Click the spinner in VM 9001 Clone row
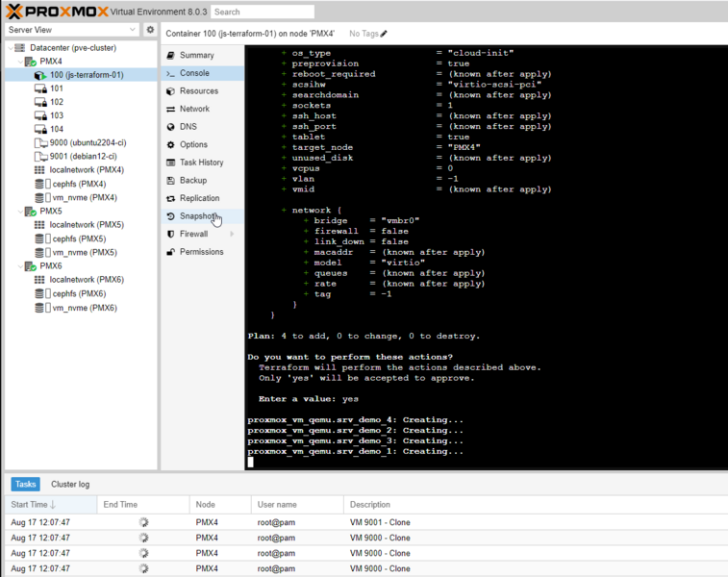The height and width of the screenshot is (577, 728). tap(144, 522)
